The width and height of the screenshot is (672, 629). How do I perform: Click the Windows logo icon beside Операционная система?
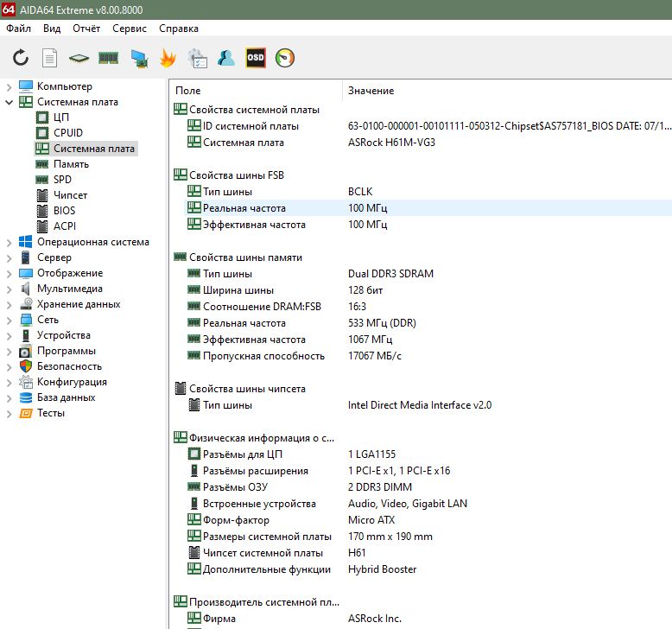[26, 242]
